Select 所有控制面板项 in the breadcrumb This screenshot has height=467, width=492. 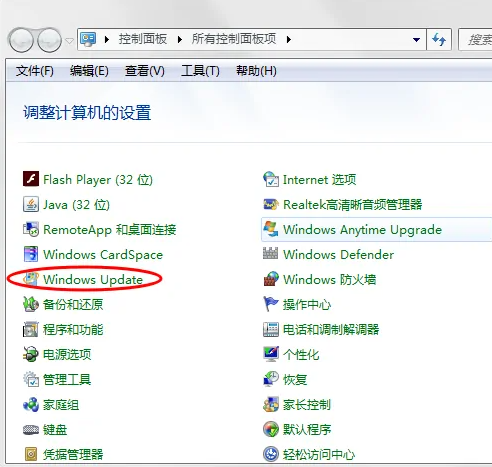pos(234,39)
